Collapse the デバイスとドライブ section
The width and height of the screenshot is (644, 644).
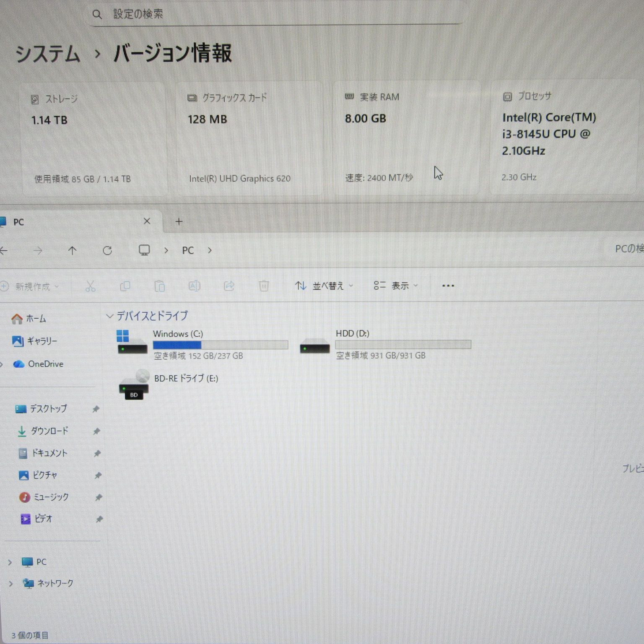tap(110, 316)
